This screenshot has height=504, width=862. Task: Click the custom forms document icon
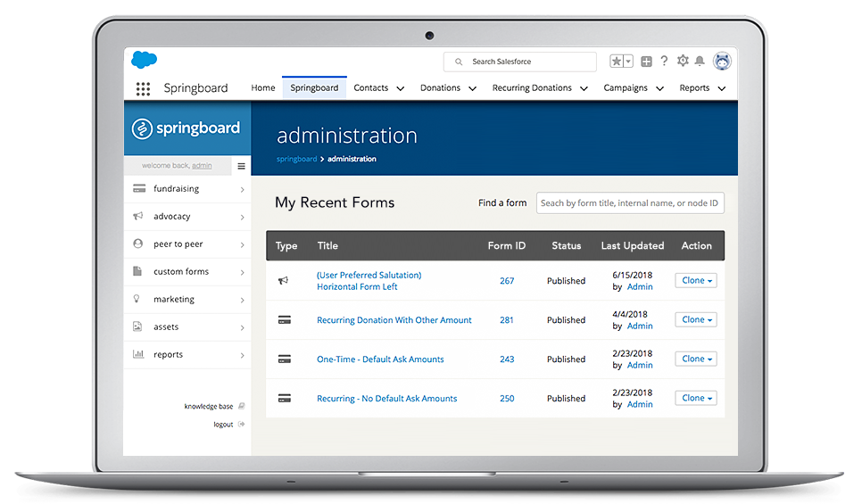point(137,271)
